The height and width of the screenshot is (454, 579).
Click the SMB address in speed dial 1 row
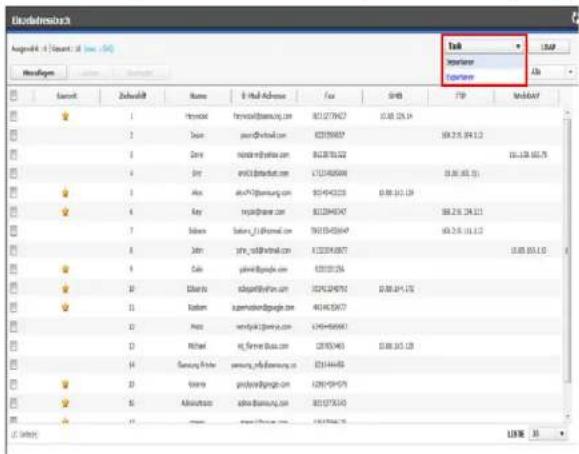(x=396, y=116)
